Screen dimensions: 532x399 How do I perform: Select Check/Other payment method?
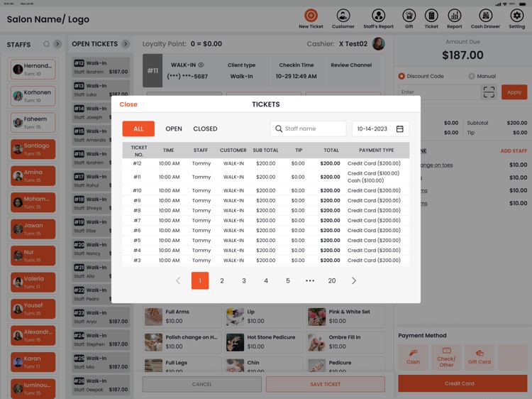pyautogui.click(x=446, y=357)
